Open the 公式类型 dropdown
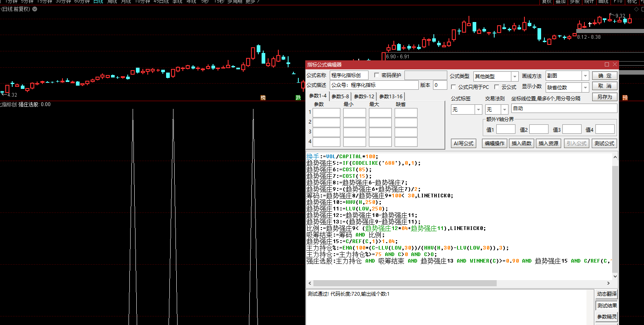The image size is (644, 325). 515,76
